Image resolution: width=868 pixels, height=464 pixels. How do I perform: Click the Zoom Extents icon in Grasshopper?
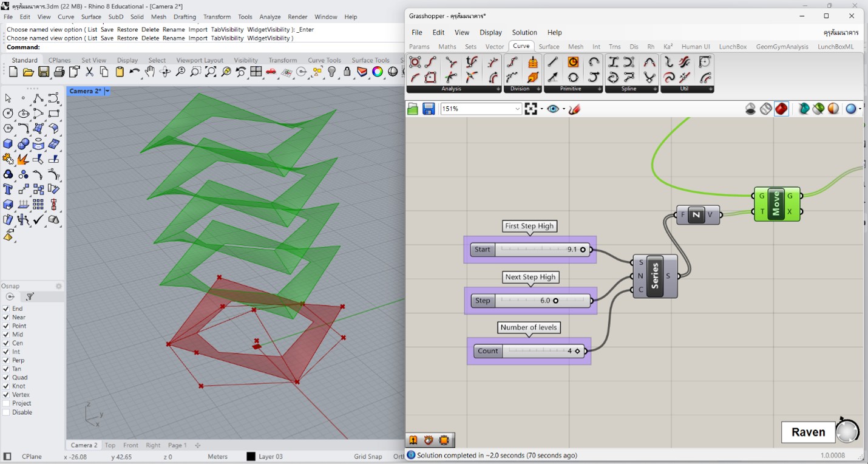[x=531, y=109]
